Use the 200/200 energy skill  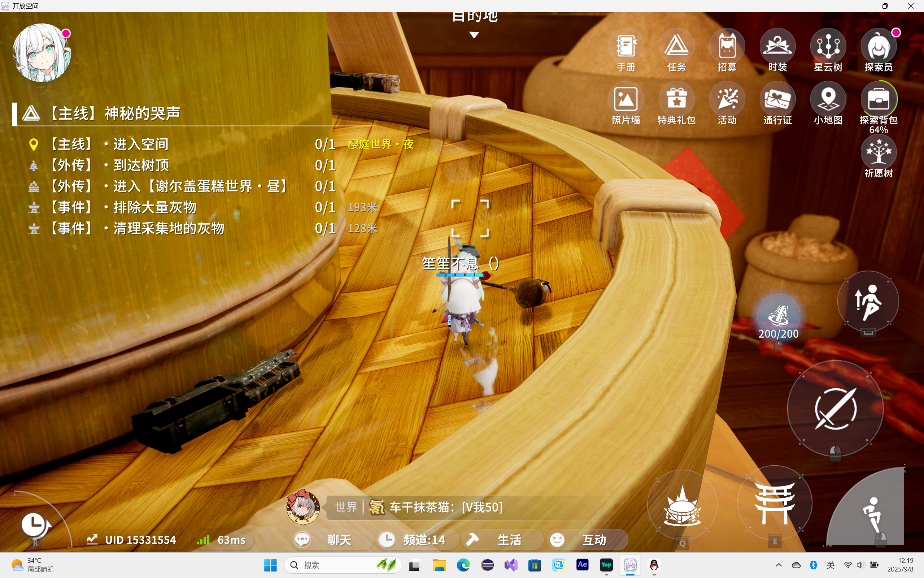tap(778, 316)
